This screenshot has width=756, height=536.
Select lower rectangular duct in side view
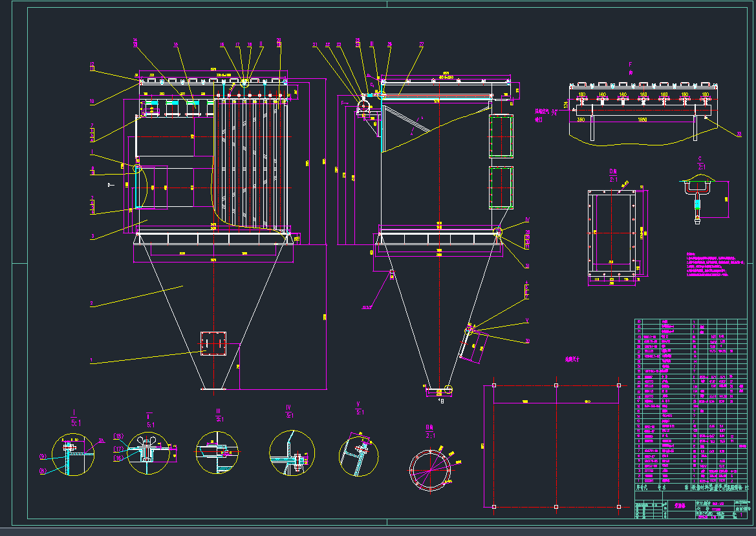(x=501, y=188)
